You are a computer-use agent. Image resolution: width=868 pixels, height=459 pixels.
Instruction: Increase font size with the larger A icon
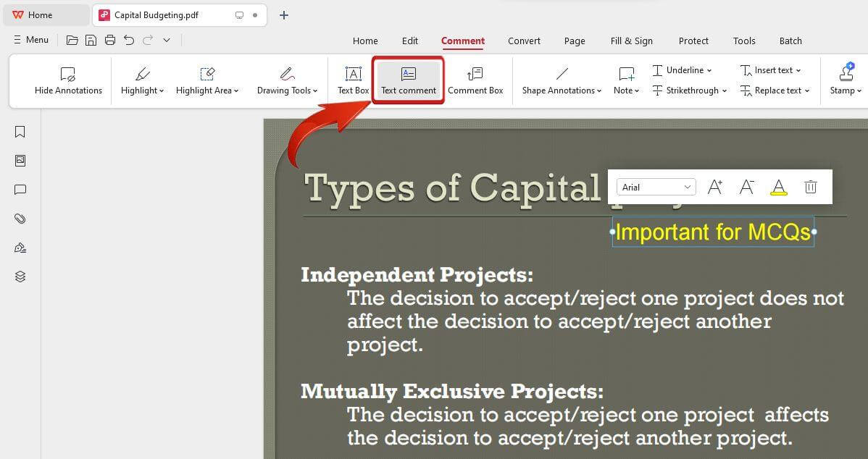[x=714, y=187]
